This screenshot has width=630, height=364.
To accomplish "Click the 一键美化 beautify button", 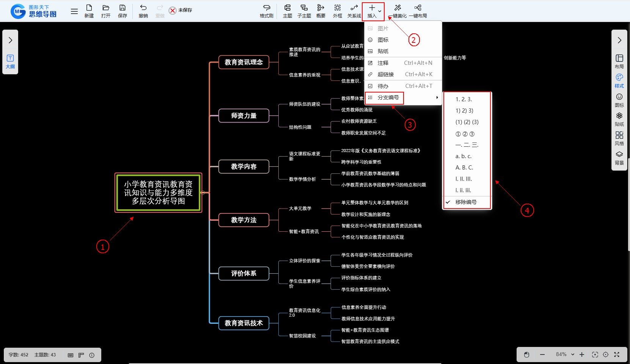I will [x=398, y=11].
